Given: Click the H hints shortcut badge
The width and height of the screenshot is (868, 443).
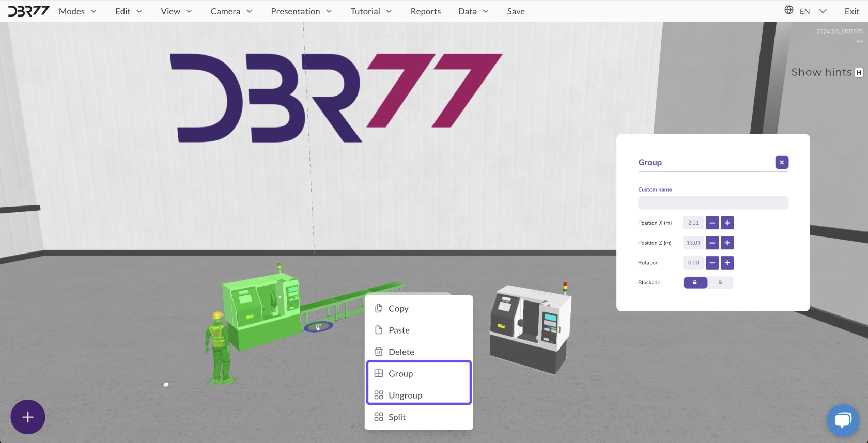Looking at the screenshot, I should click(x=859, y=73).
